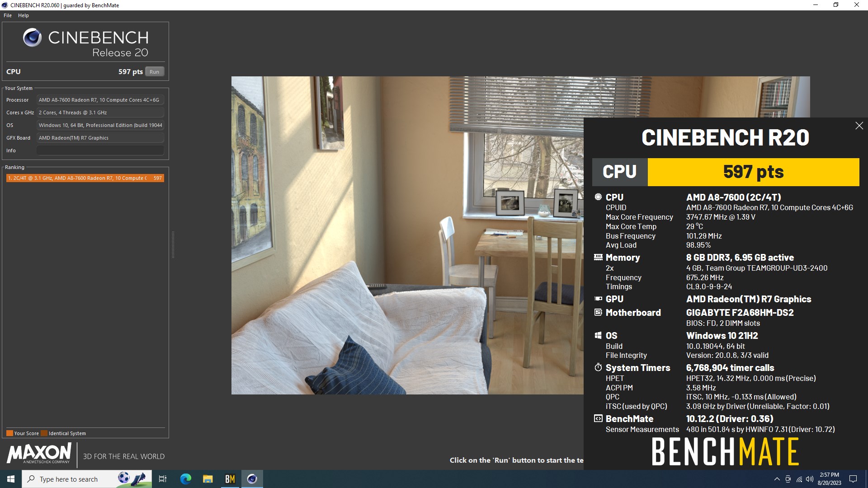Click 'CL9.0-9-9-24' timings value
The height and width of the screenshot is (488, 868).
click(x=709, y=286)
